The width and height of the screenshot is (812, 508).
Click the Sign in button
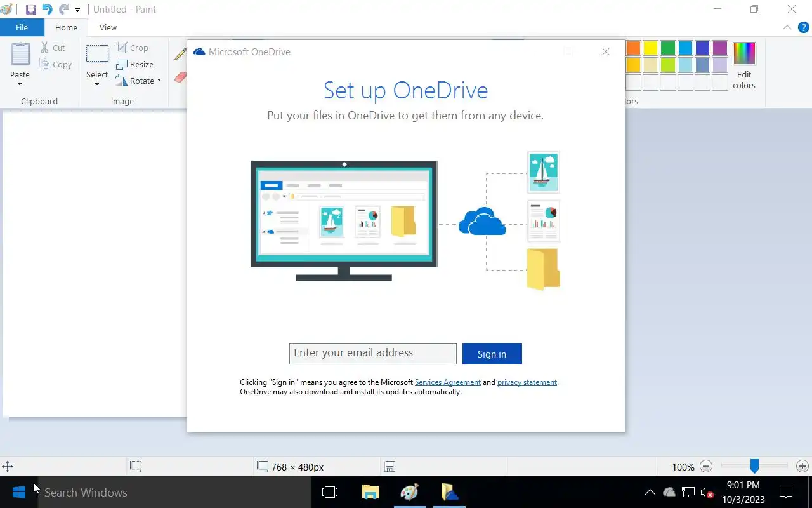click(492, 354)
